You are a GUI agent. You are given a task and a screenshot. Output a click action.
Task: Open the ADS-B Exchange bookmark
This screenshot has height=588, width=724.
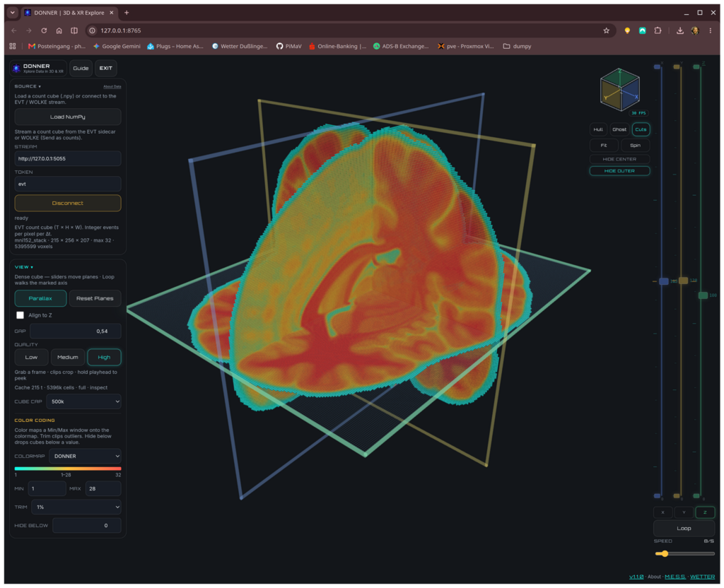tap(401, 46)
